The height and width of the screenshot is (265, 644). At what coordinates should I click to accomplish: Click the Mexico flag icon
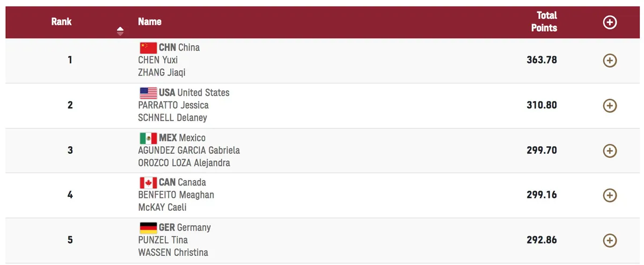(x=148, y=138)
